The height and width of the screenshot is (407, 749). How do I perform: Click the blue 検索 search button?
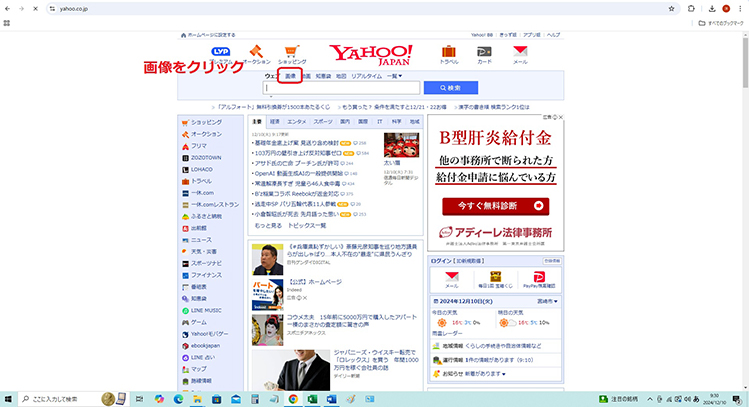pyautogui.click(x=451, y=88)
